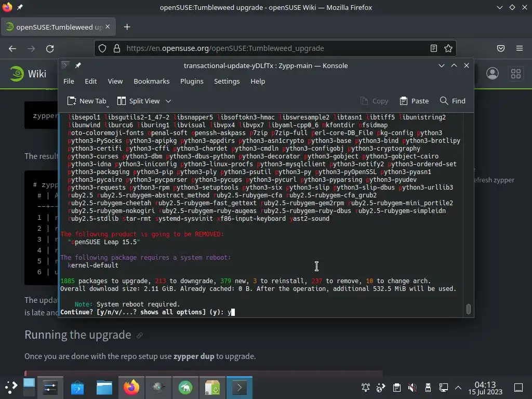Click '1885' packages to upgrade number
Image resolution: width=532 pixels, height=399 pixels.
click(x=68, y=281)
